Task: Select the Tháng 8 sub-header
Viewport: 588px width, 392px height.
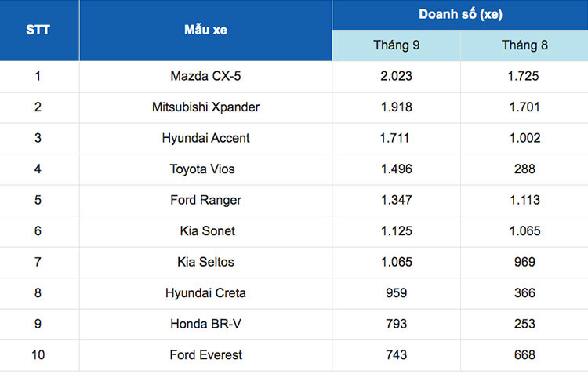Action: [524, 45]
